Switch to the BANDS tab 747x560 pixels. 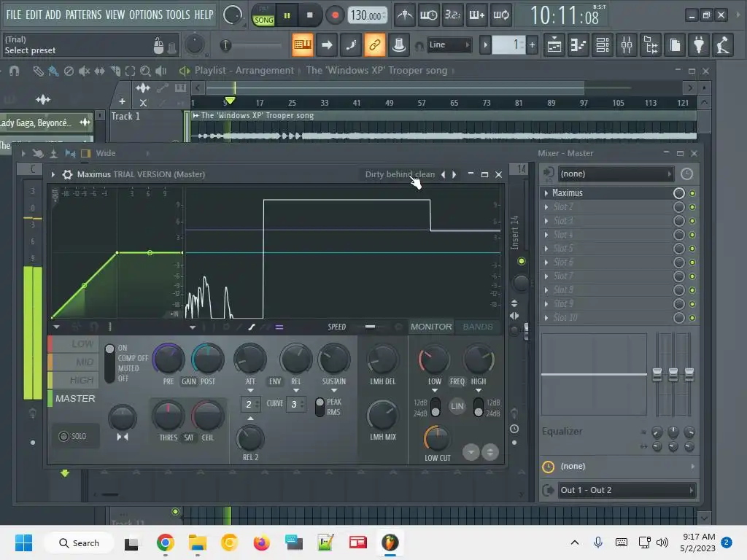click(x=478, y=327)
